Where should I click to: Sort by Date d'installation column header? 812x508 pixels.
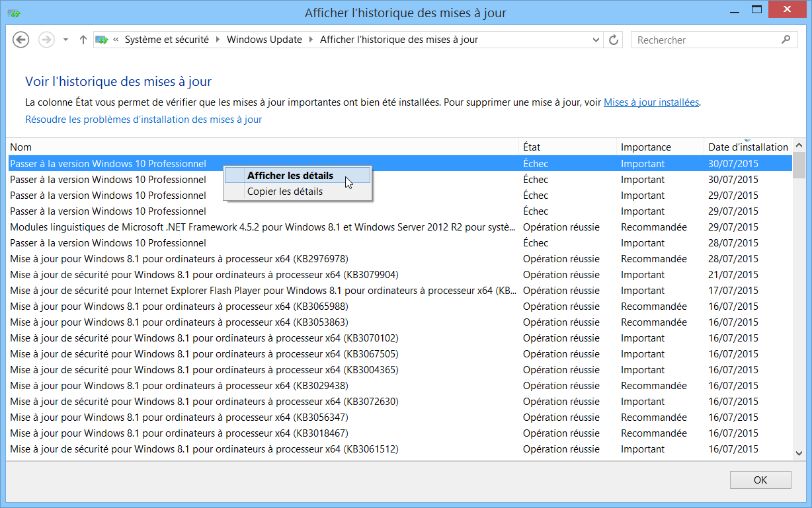[x=748, y=147]
